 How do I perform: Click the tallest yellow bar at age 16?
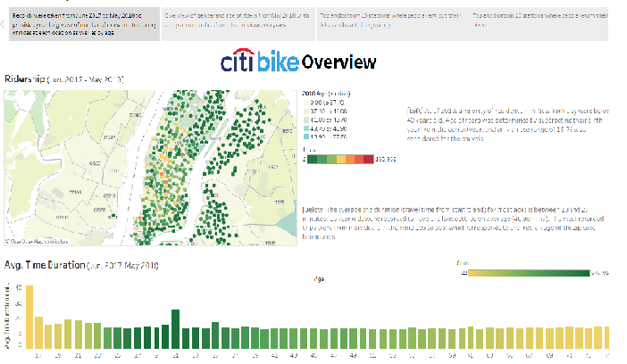(x=29, y=317)
